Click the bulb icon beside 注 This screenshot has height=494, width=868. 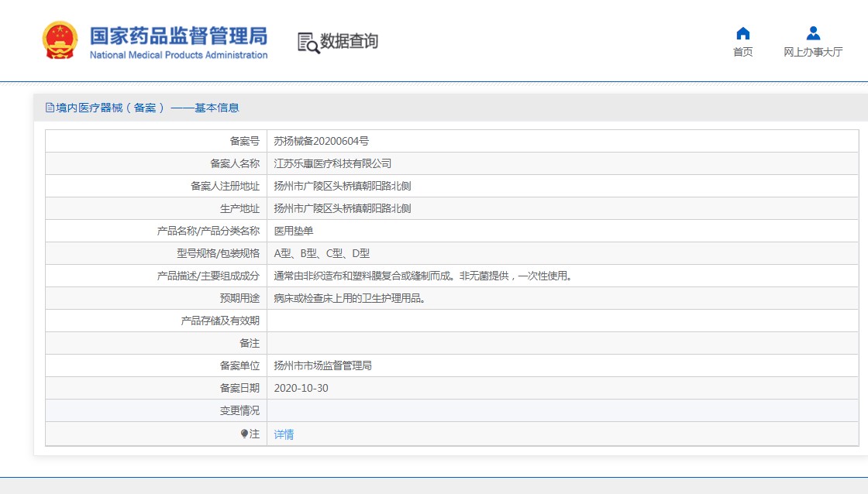coord(244,434)
